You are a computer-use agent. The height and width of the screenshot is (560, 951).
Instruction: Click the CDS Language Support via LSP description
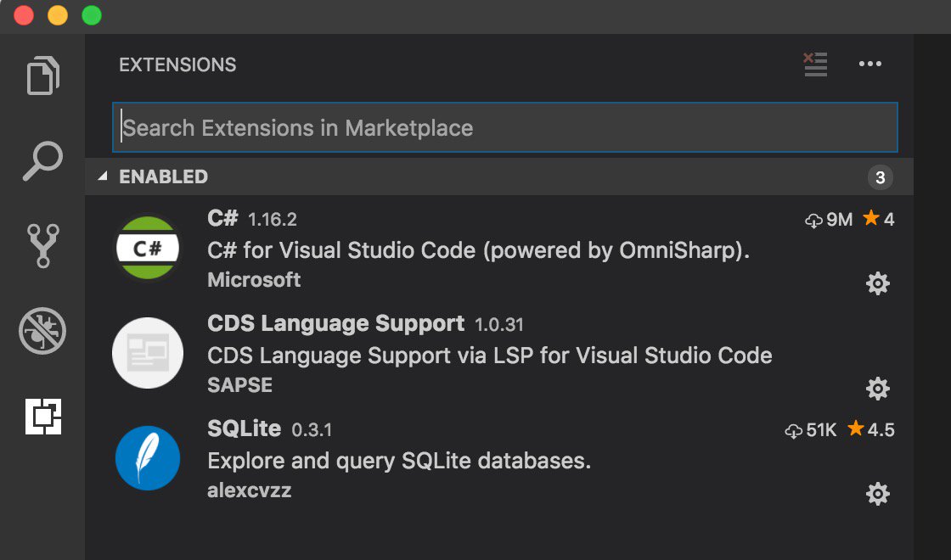(x=489, y=356)
